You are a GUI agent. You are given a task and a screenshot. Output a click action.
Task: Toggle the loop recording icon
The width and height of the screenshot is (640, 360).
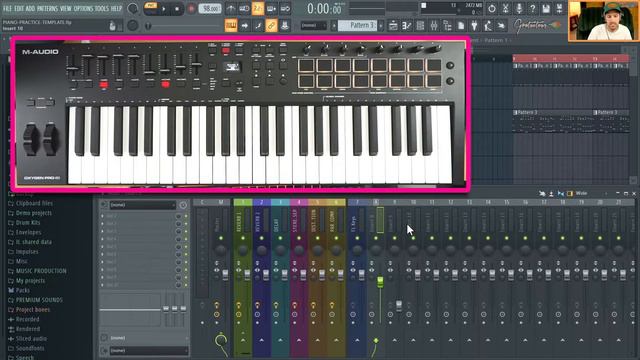(285, 9)
